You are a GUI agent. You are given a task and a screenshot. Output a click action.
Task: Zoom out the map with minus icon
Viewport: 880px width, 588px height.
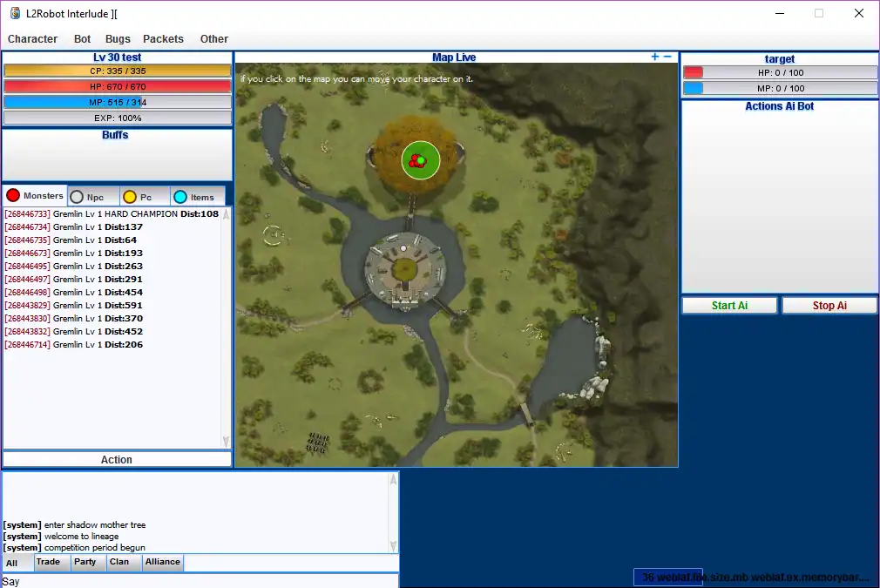pos(667,57)
